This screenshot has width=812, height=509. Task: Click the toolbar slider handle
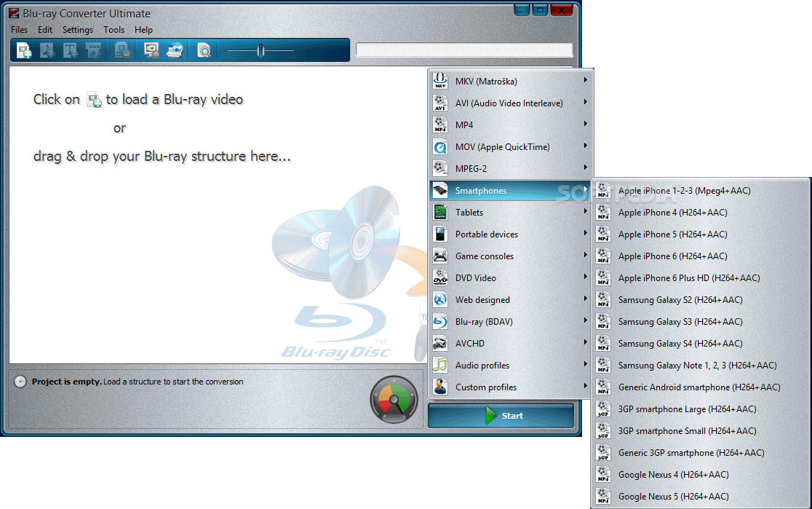click(x=260, y=50)
